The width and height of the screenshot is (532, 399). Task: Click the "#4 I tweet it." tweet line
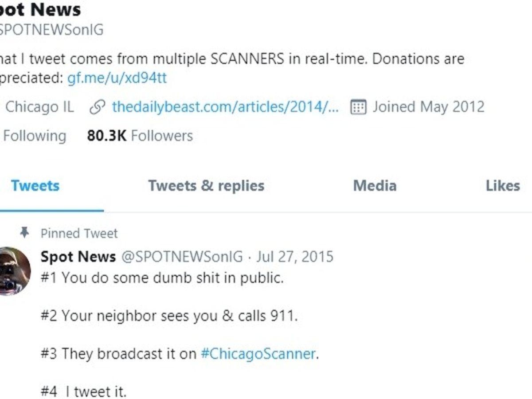point(83,392)
